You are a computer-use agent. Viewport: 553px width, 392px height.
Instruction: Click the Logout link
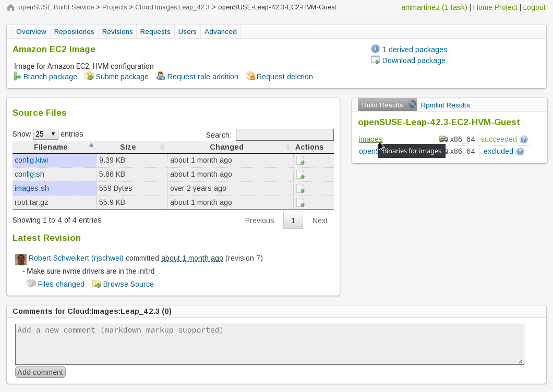[x=534, y=7]
